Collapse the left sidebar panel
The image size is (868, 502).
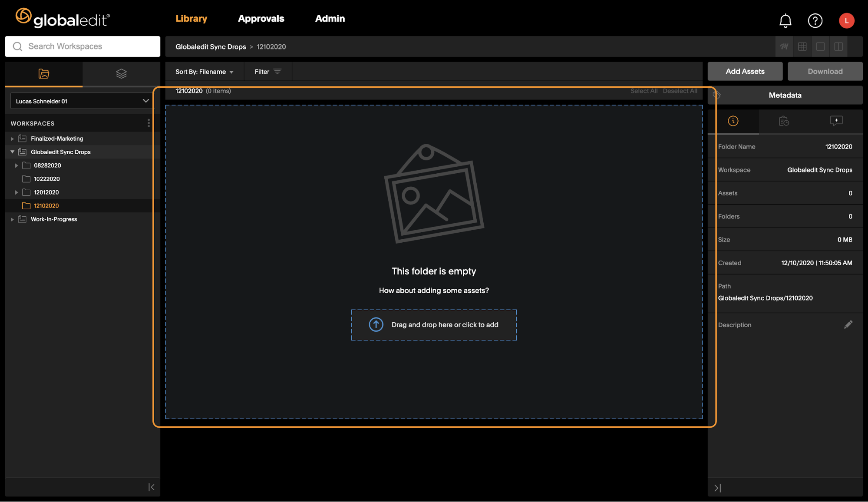click(151, 487)
